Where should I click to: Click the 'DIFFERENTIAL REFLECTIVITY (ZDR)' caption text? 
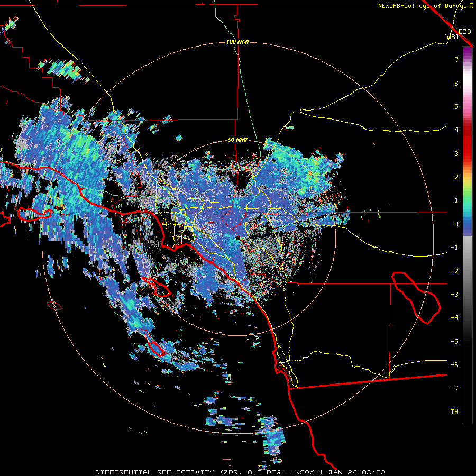coord(170,472)
